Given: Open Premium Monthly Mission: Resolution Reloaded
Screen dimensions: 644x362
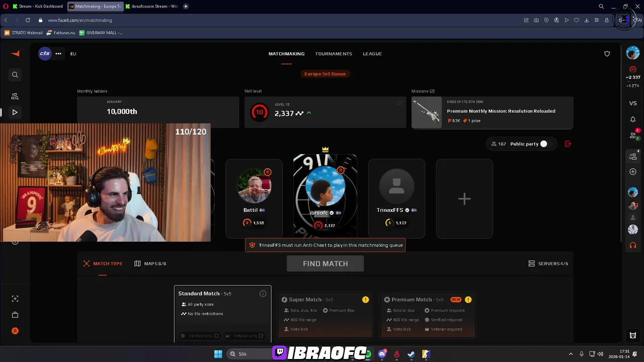Looking at the screenshot, I should click(x=492, y=112).
